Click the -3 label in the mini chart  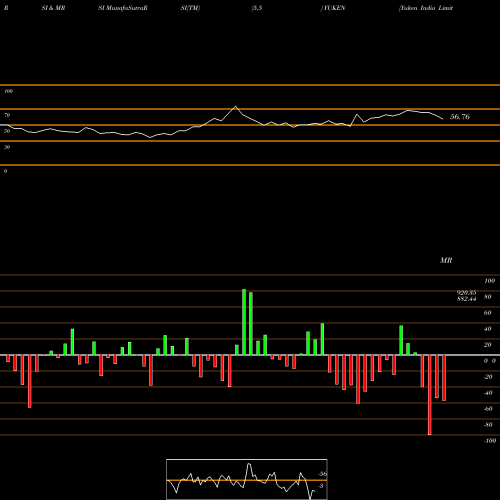320,486
